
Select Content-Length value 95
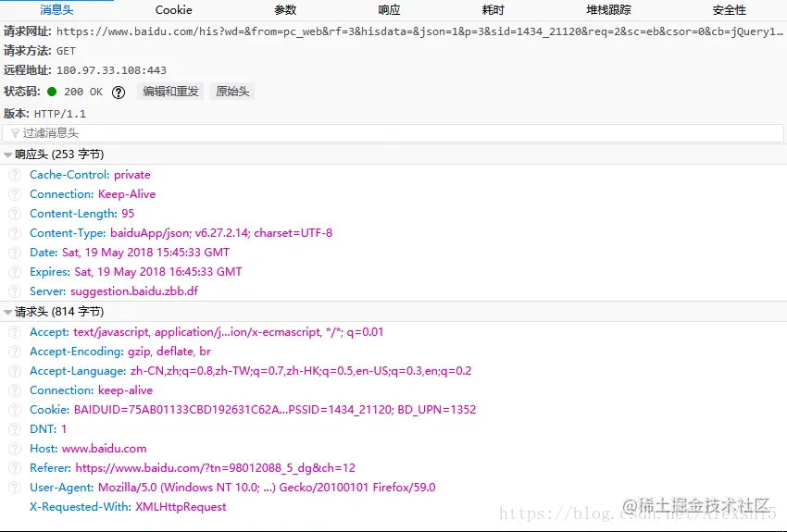(x=128, y=214)
